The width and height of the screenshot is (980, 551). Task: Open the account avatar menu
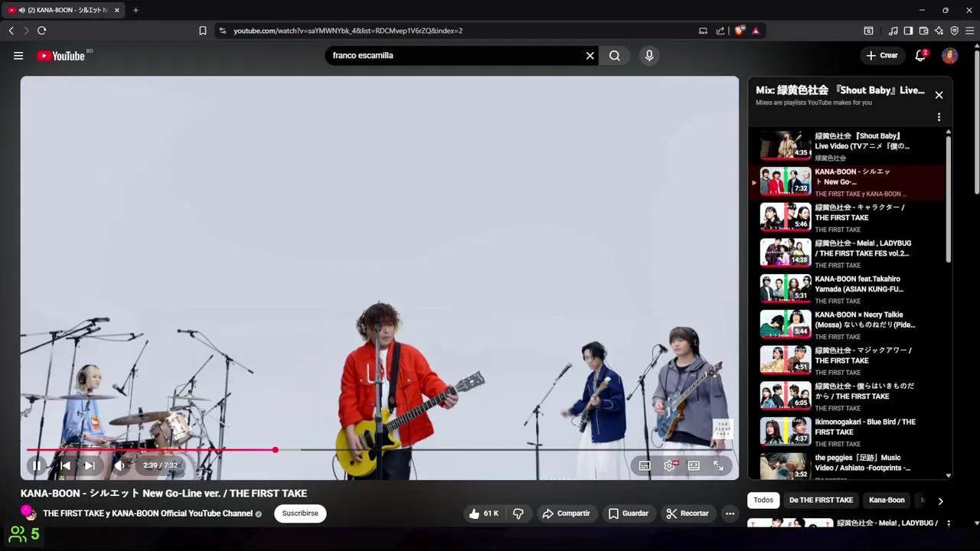click(949, 55)
